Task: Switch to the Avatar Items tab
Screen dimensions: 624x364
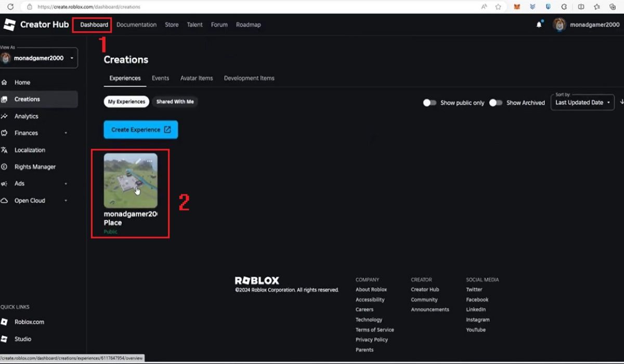Action: pos(197,78)
